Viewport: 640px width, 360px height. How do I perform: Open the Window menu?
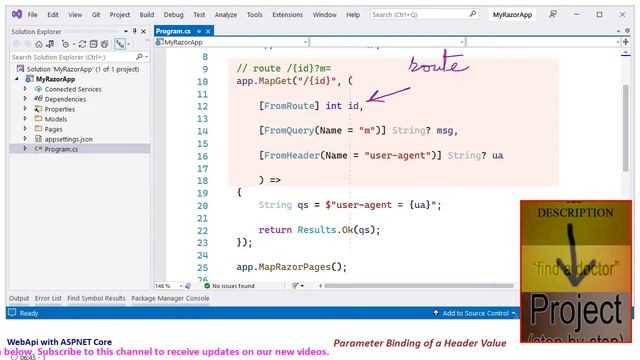[x=324, y=15]
